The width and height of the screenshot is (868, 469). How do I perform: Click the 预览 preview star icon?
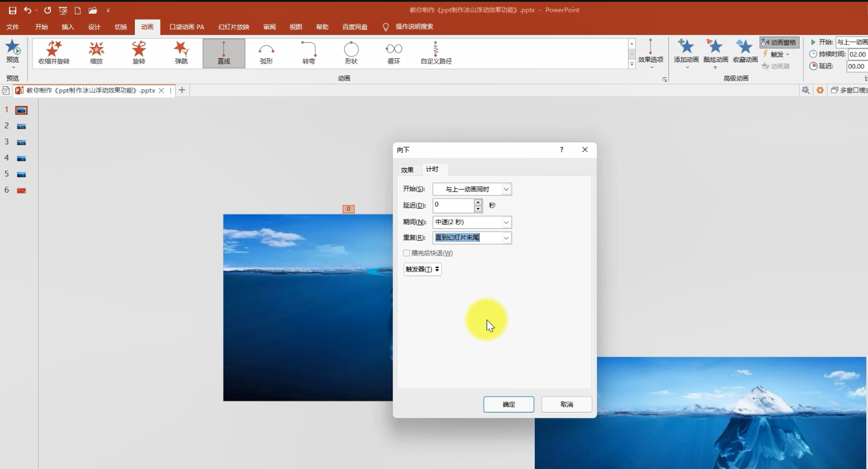tap(12, 48)
